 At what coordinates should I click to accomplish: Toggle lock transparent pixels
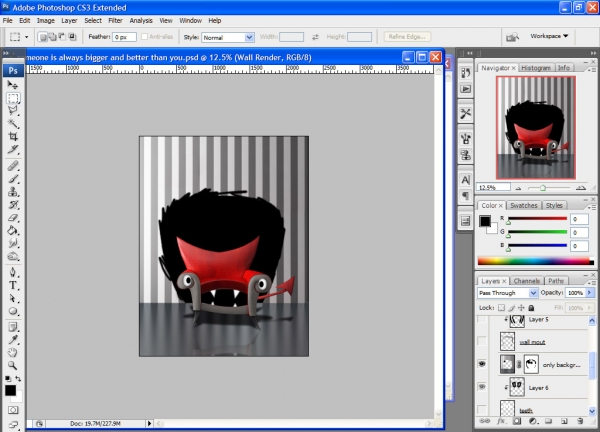click(501, 308)
